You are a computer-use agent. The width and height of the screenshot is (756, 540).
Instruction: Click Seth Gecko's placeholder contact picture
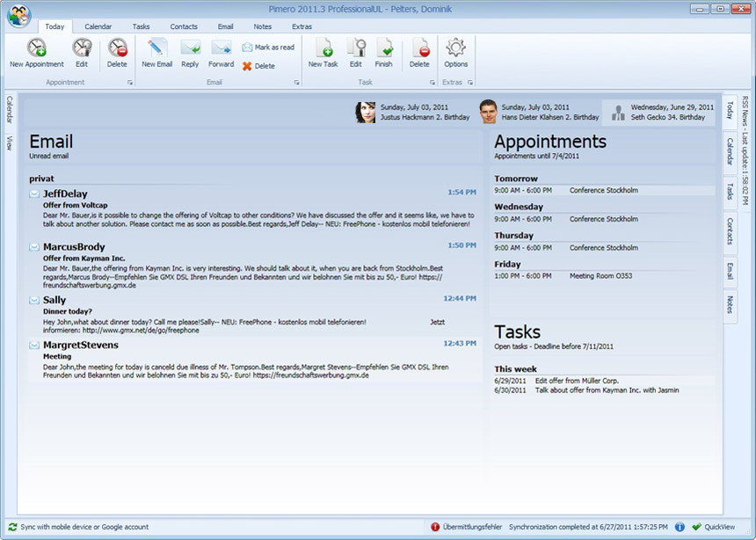(618, 113)
